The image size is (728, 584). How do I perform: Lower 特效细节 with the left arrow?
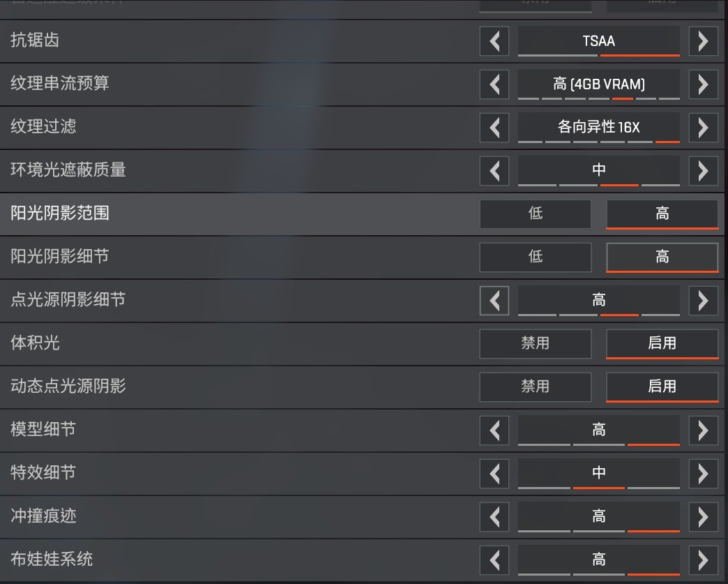pyautogui.click(x=494, y=474)
